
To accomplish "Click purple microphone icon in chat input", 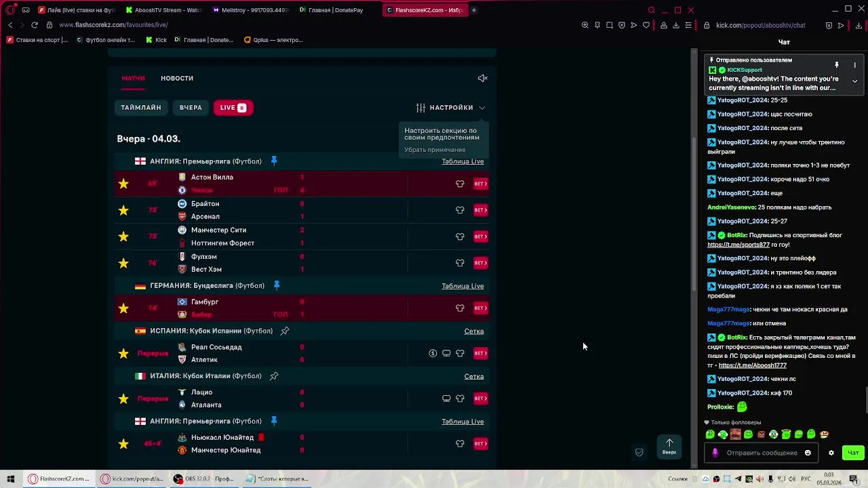I will click(x=715, y=453).
